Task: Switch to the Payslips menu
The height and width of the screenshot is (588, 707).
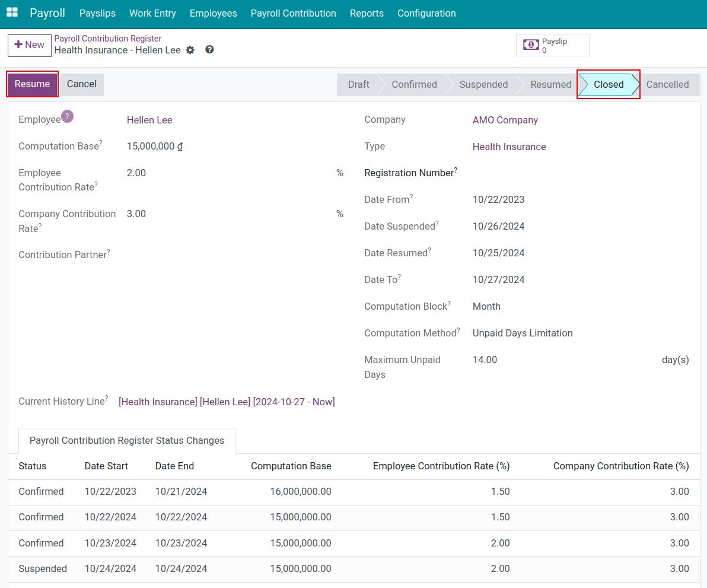Action: (97, 13)
